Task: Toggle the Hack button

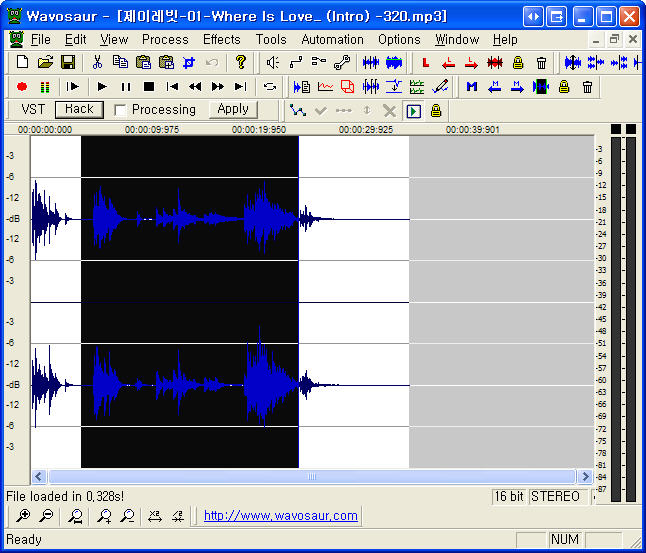Action: [x=79, y=109]
